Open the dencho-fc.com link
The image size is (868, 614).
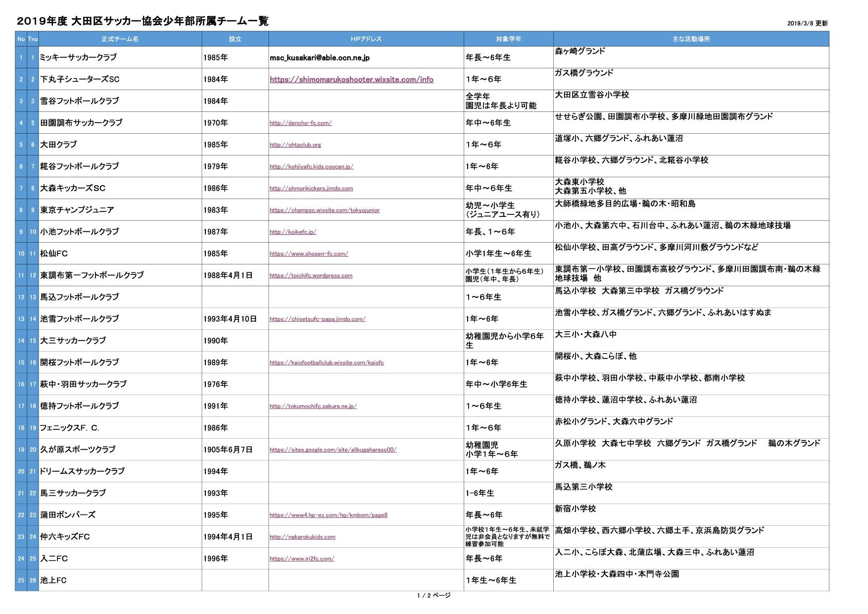300,123
